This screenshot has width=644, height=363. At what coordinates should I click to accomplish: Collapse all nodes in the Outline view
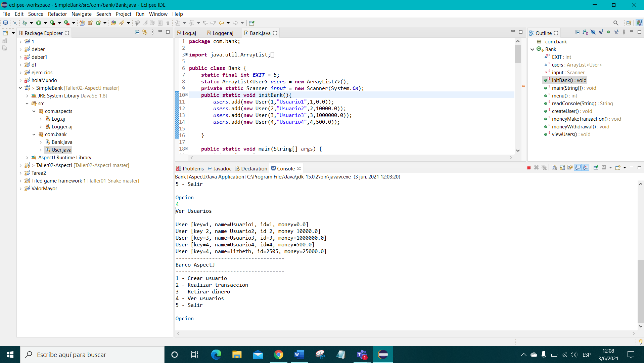tap(578, 32)
